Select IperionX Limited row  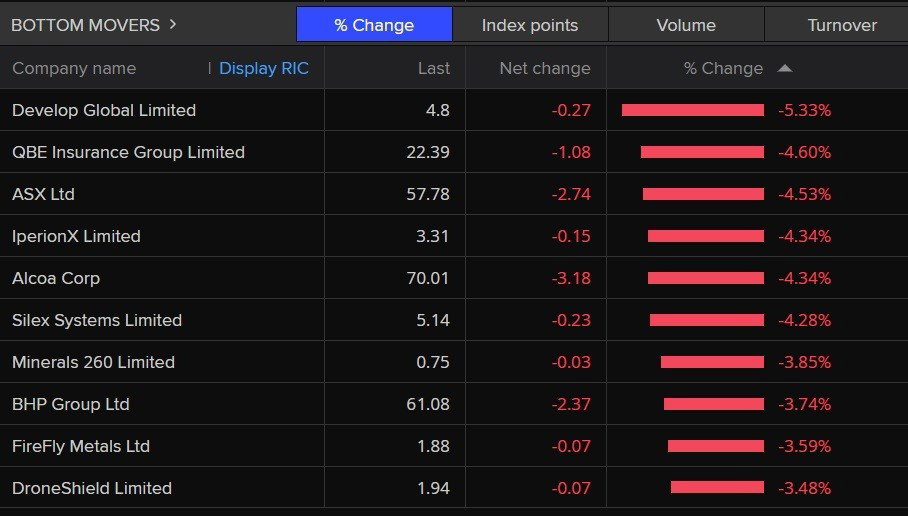pyautogui.click(x=454, y=236)
